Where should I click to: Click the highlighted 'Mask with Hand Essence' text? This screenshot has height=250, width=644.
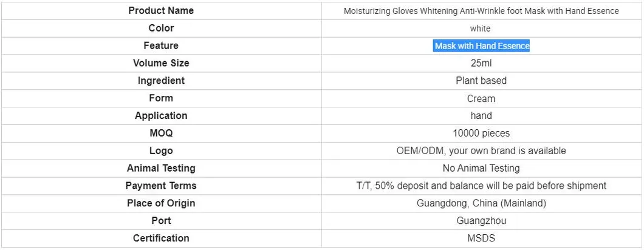click(482, 46)
